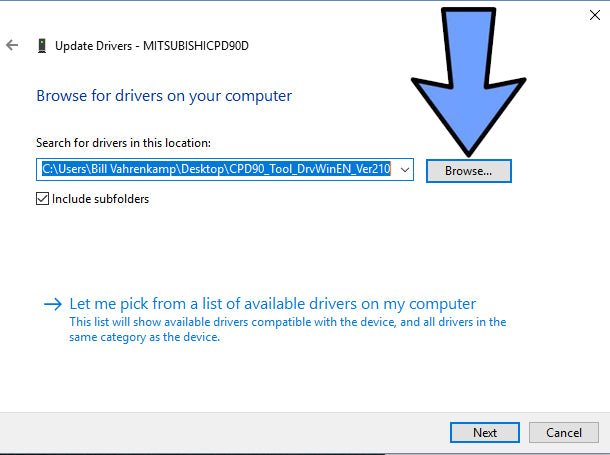Click the empty footer area left of Next
Viewport: 610px width, 455px height.
click(x=220, y=433)
